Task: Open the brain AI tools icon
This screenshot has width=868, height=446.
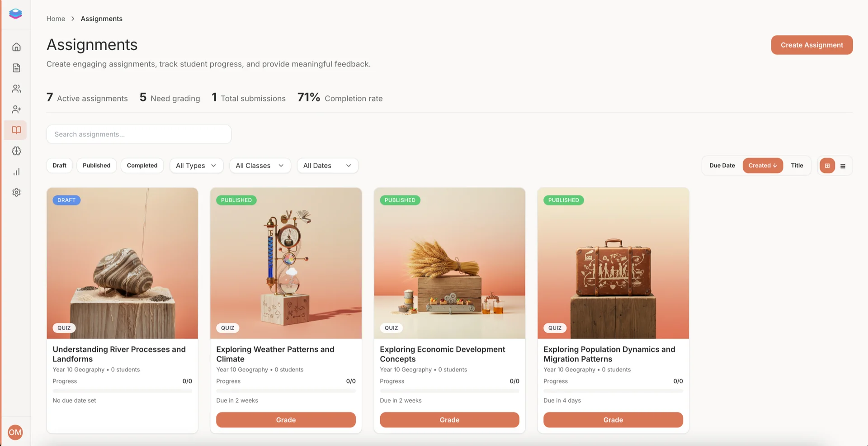Action: coord(16,151)
